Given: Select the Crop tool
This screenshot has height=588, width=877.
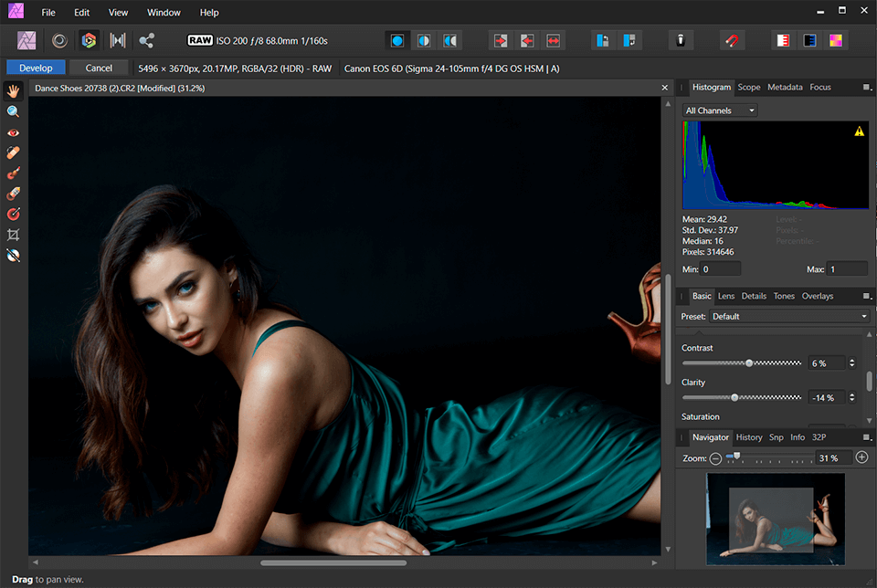Looking at the screenshot, I should tap(13, 235).
